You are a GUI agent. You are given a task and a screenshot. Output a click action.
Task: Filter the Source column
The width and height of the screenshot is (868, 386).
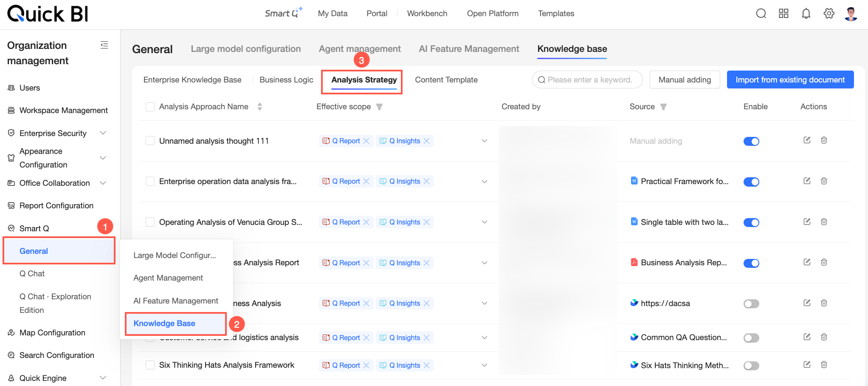663,107
